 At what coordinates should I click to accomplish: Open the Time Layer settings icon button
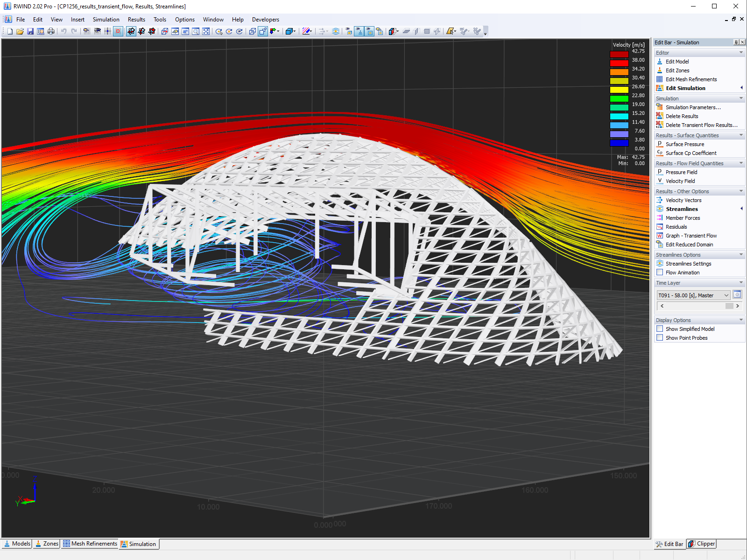pos(737,294)
